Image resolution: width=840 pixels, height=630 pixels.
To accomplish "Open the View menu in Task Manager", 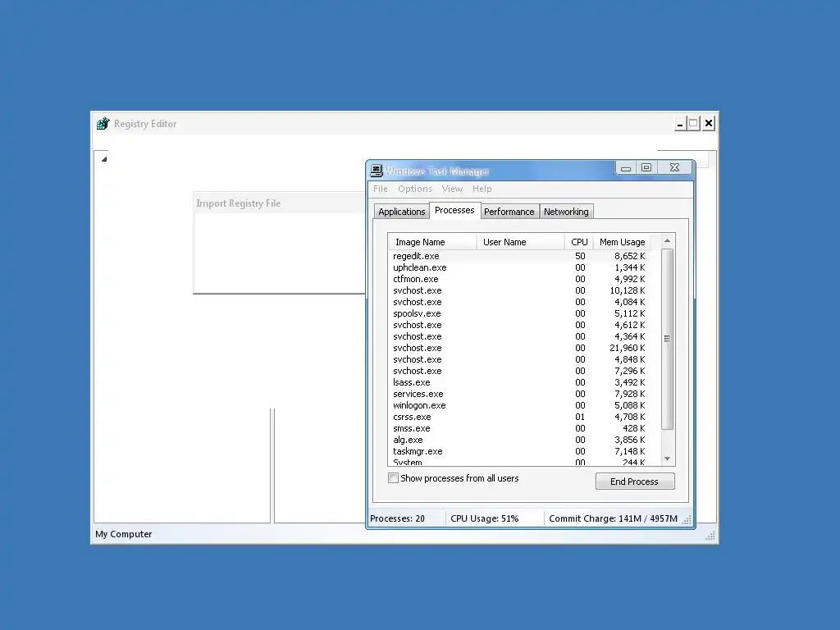I will tap(452, 189).
